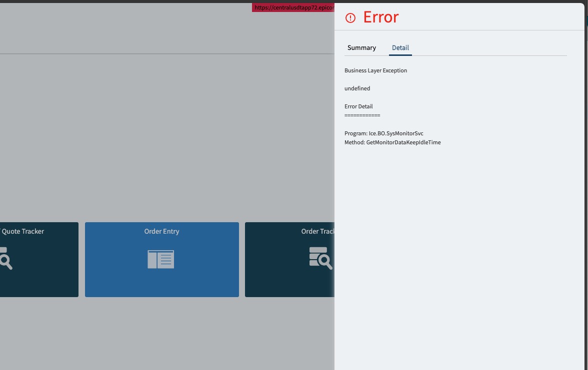Click the red error alert icon
The width and height of the screenshot is (588, 370).
[x=350, y=18]
